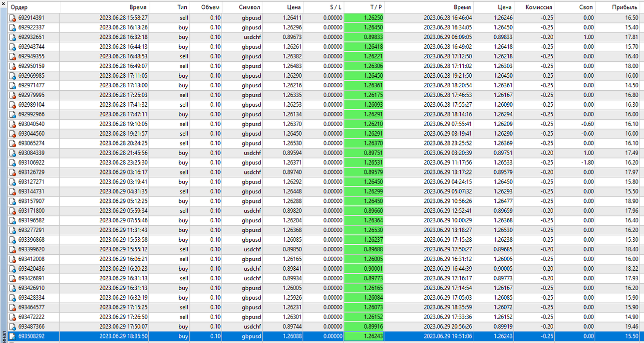Select order number 693426891

pyautogui.click(x=31, y=279)
